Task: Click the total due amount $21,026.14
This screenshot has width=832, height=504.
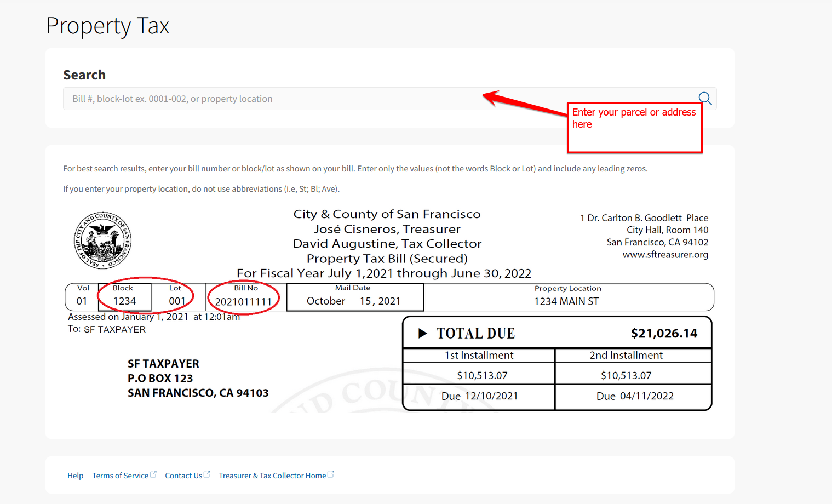Action: [664, 334]
